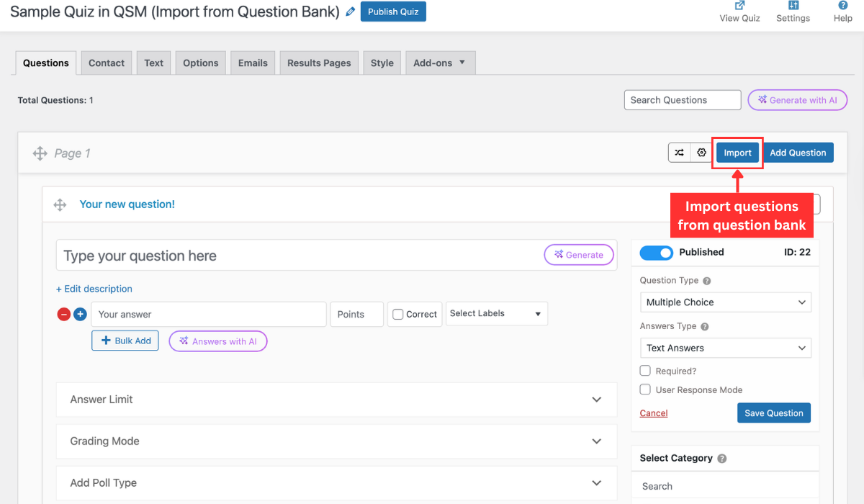Click the pencil icon to rename the quiz
Image resolution: width=864 pixels, height=504 pixels.
click(x=350, y=12)
